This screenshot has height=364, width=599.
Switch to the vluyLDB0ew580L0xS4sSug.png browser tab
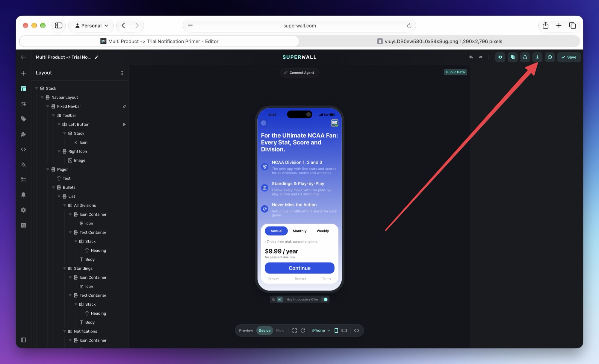[x=440, y=41]
